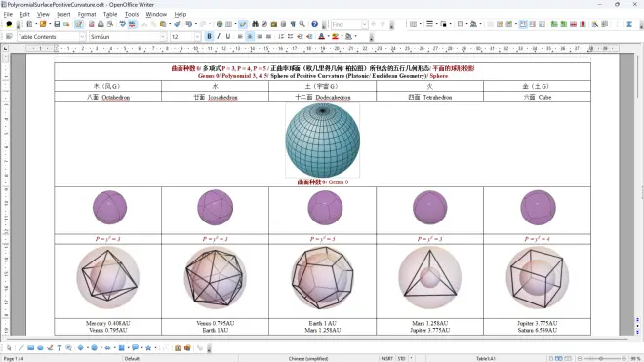Viewport: 644px width, 362px height.
Task: Open the Edit menu
Action: coord(24,14)
